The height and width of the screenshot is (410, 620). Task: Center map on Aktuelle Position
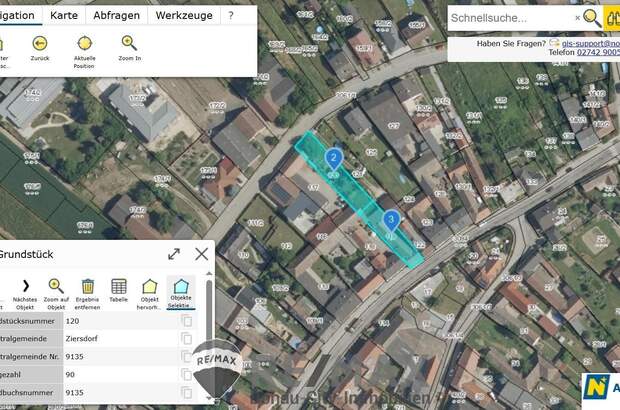[84, 52]
